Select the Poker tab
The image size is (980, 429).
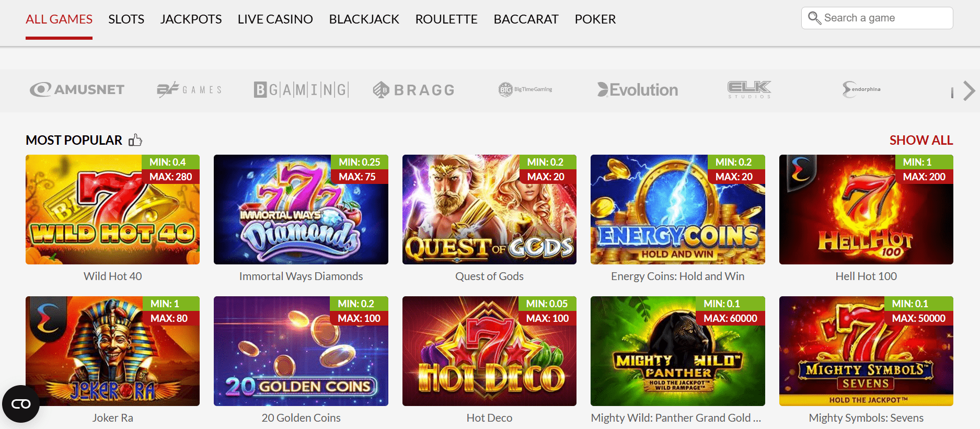tap(595, 19)
